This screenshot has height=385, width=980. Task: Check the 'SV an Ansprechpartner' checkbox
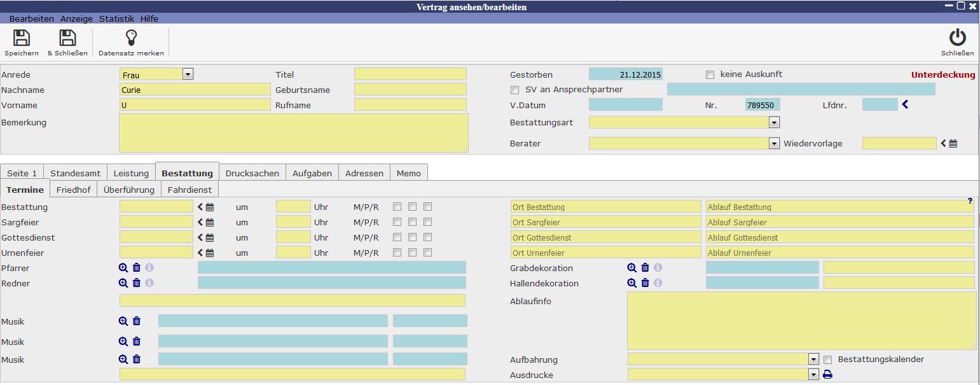pos(515,90)
